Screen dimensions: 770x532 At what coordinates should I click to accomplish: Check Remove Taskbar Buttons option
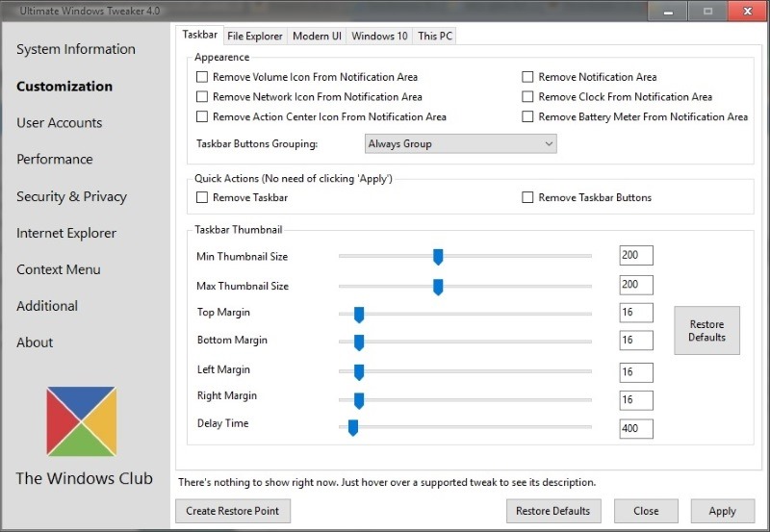point(527,197)
